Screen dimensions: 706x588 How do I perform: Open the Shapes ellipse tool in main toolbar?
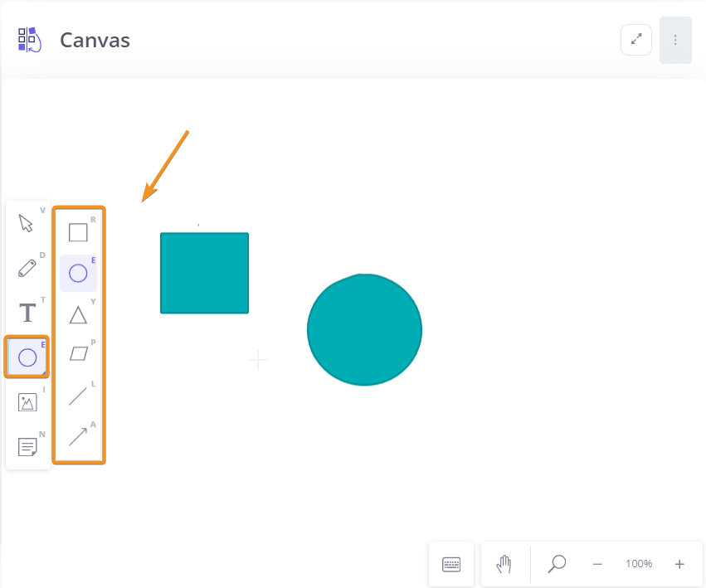(27, 357)
